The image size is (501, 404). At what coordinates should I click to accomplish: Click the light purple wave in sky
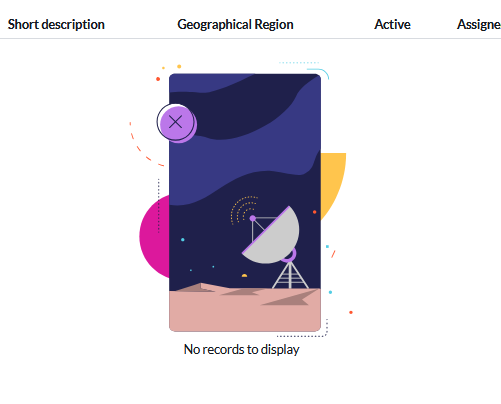pyautogui.click(x=245, y=157)
